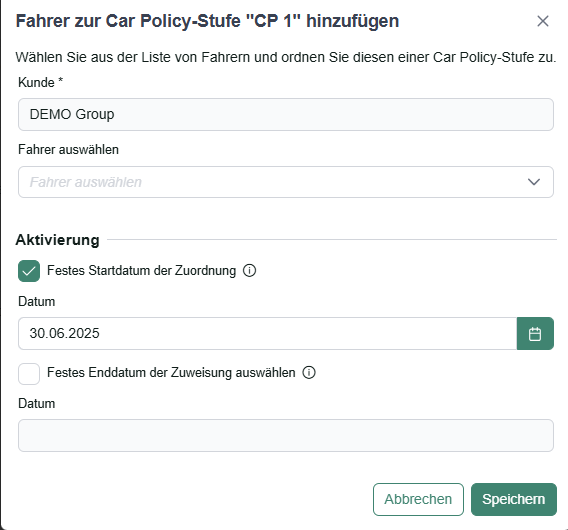This screenshot has width=568, height=530.
Task: Click the Festes Startdatum der Zuordnung label text
Action: click(x=142, y=271)
